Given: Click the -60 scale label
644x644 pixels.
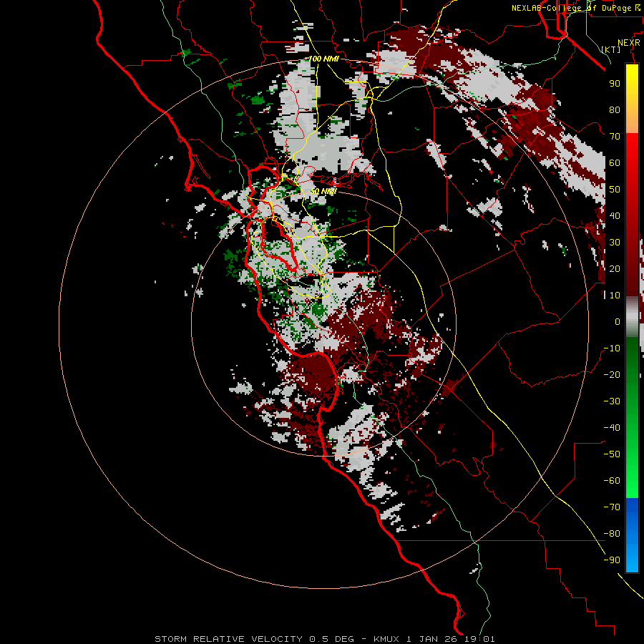Looking at the screenshot, I should point(612,481).
